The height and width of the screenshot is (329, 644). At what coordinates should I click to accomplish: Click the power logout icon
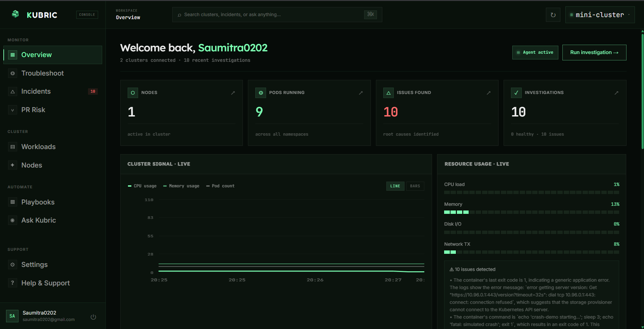coord(93,317)
